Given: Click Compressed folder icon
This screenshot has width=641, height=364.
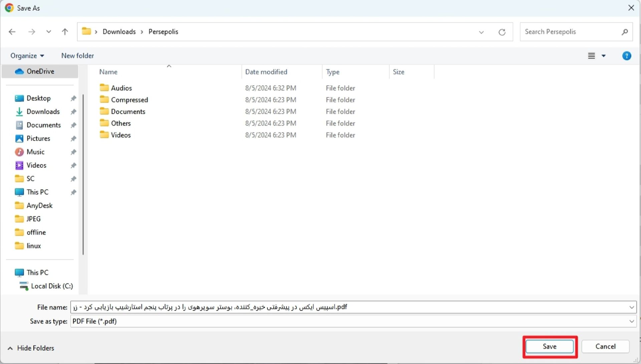Looking at the screenshot, I should pos(104,99).
